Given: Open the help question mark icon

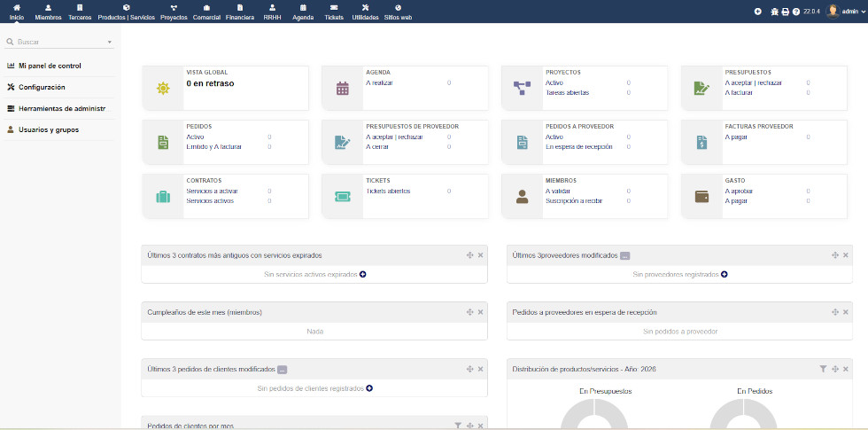Looking at the screenshot, I should pos(795,12).
